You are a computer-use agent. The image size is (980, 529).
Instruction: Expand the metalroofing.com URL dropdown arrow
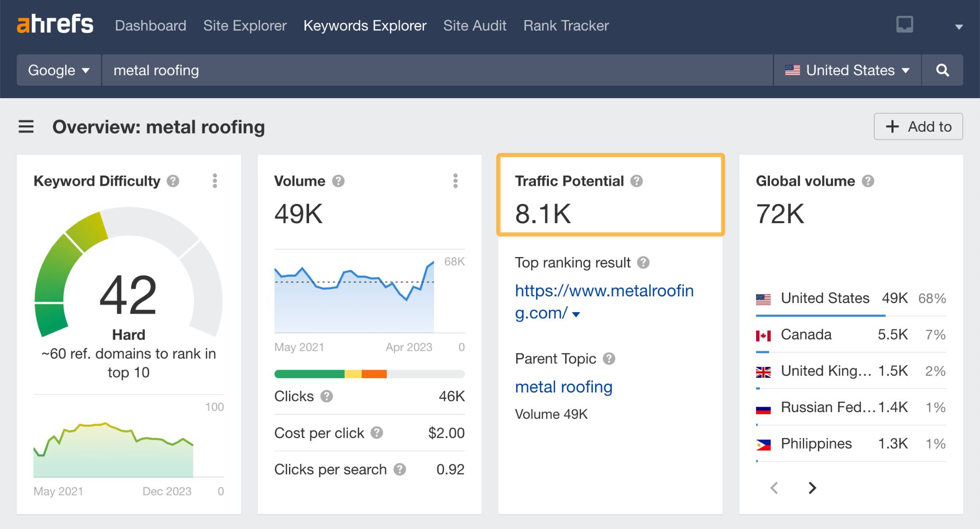(x=577, y=315)
